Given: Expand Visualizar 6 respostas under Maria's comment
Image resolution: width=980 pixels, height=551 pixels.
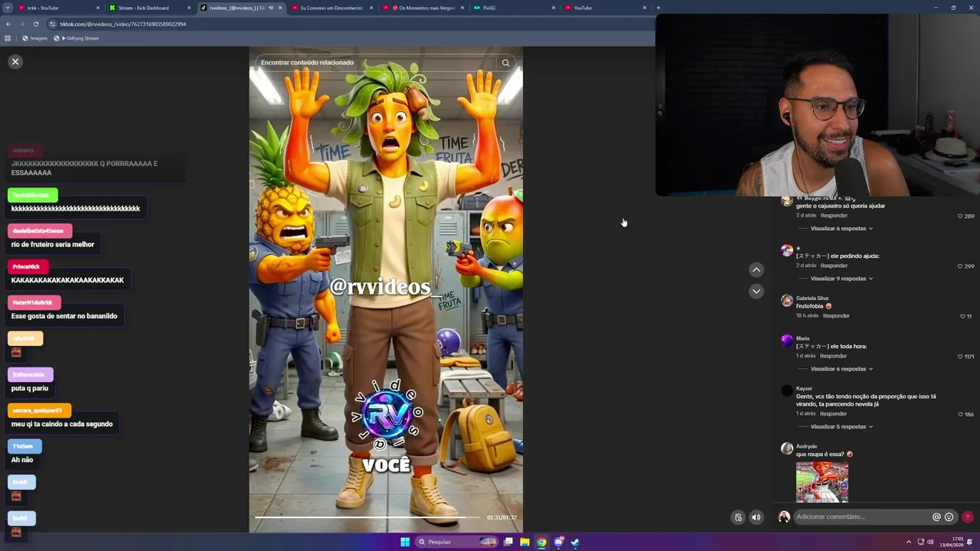Looking at the screenshot, I should click(x=841, y=369).
